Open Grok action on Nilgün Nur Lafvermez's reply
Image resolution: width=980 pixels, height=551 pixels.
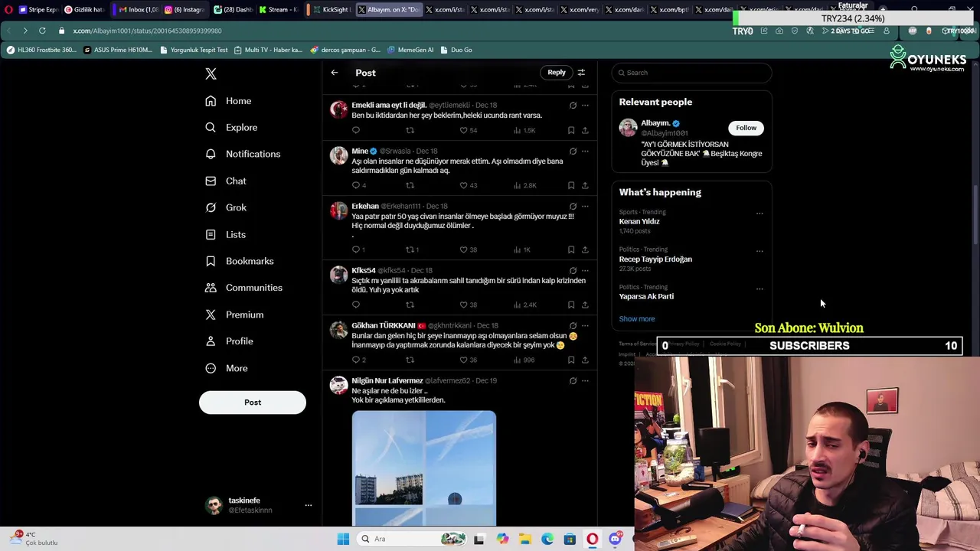(573, 380)
